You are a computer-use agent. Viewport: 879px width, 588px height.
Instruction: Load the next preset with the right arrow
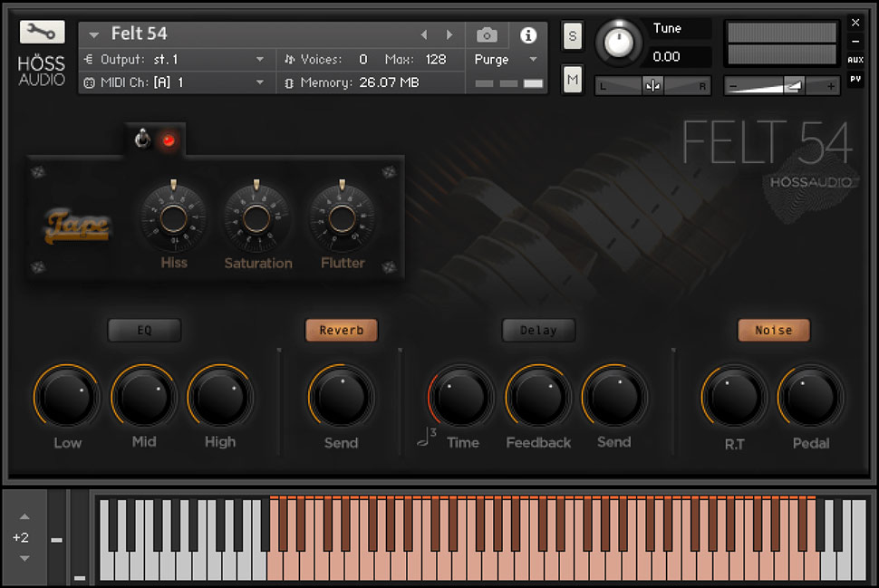pyautogui.click(x=449, y=34)
